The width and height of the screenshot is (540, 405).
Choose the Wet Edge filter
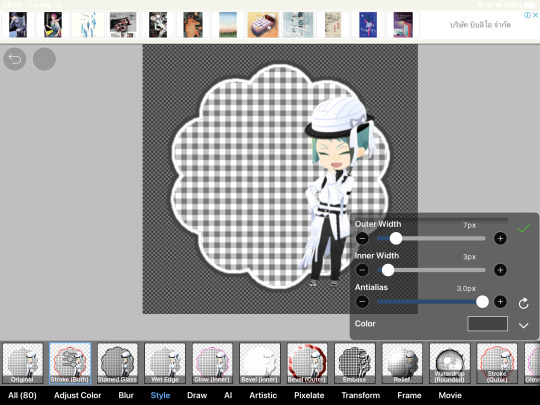point(165,363)
